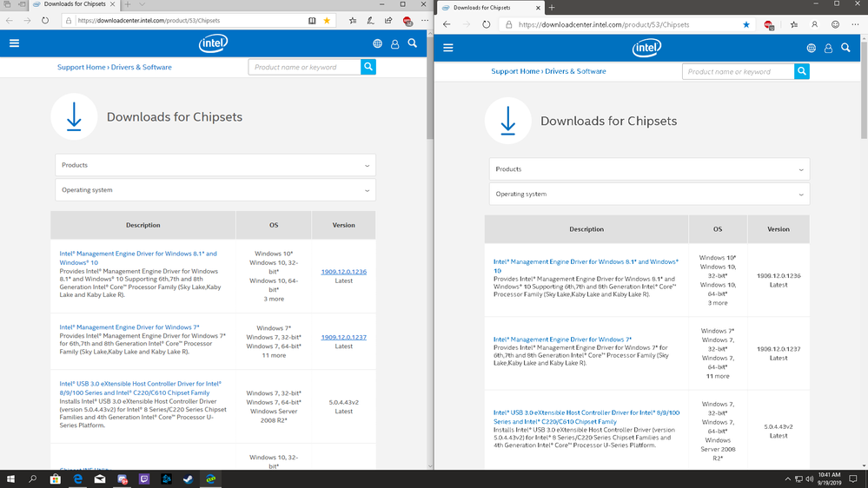The image size is (868, 488).
Task: Select the Downloads for Chipsets tab in right window
Action: 492,8
